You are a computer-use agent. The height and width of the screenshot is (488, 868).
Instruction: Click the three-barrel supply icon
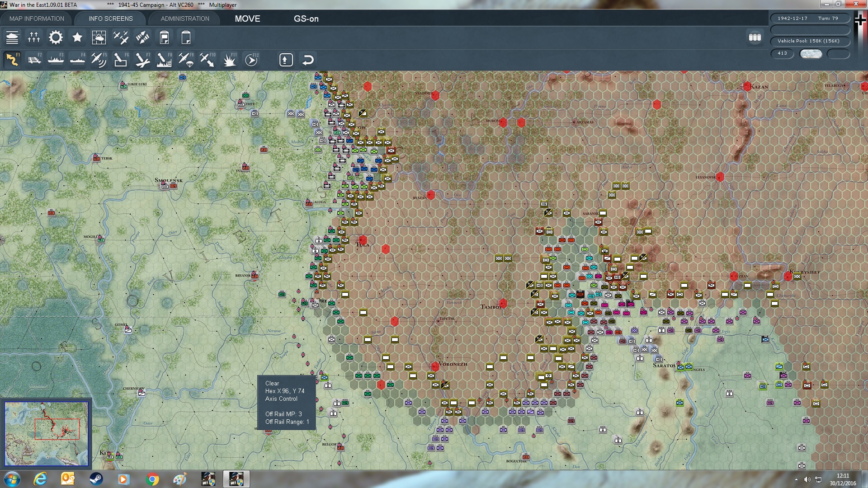click(x=755, y=38)
